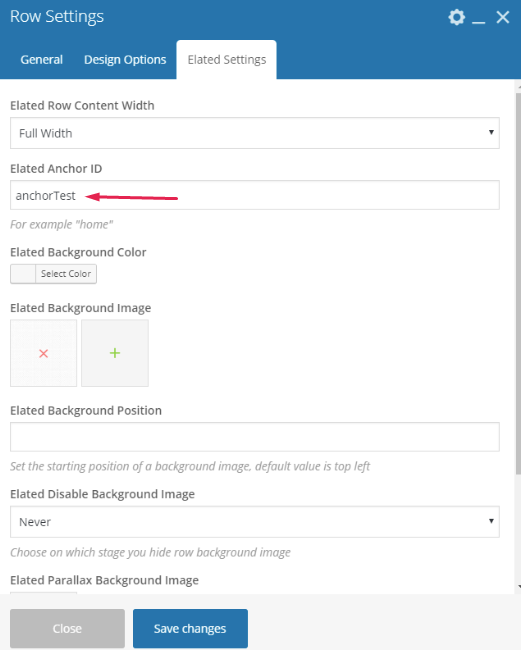Screen dimensions: 521x650
Task: Close Row Settings with the X icon
Action: pos(502,17)
